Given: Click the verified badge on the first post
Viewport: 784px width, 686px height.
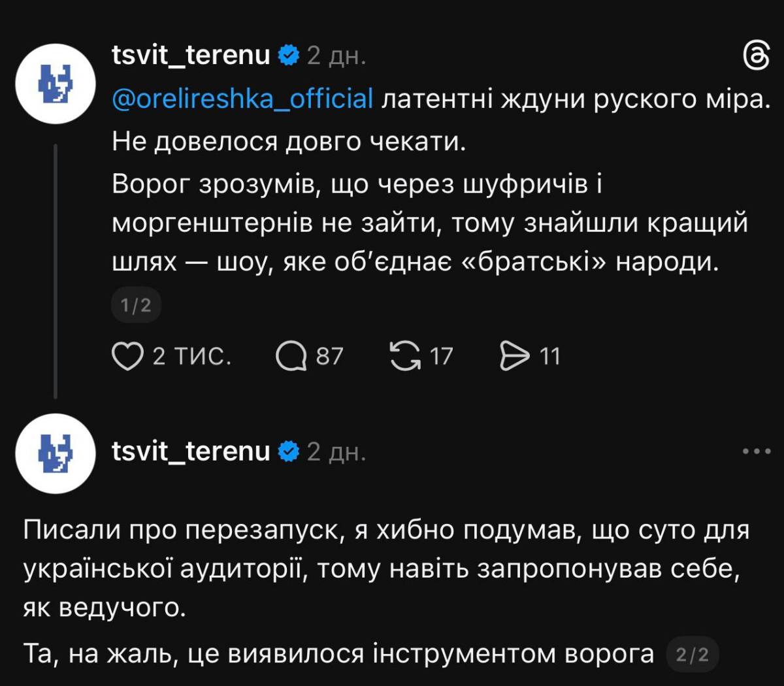Looking at the screenshot, I should [289, 56].
